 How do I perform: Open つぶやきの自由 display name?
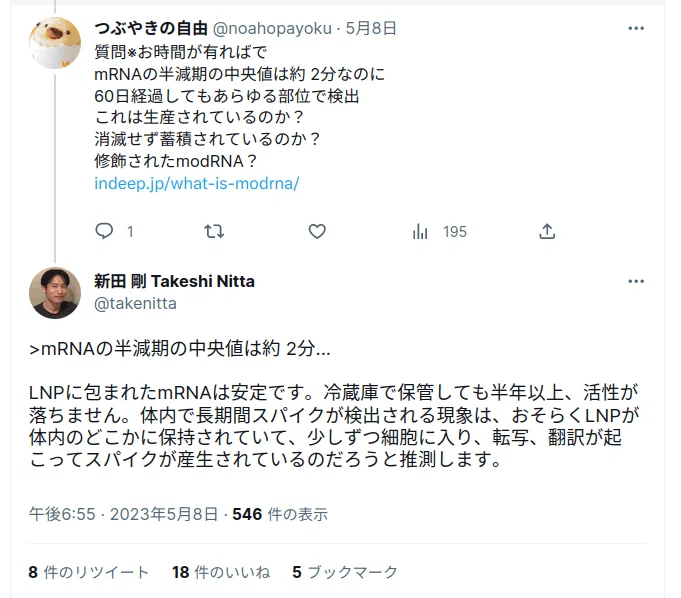point(151,29)
